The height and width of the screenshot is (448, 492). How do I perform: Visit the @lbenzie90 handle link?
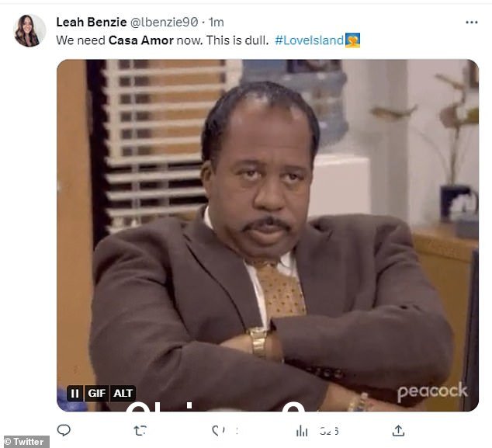pyautogui.click(x=164, y=22)
